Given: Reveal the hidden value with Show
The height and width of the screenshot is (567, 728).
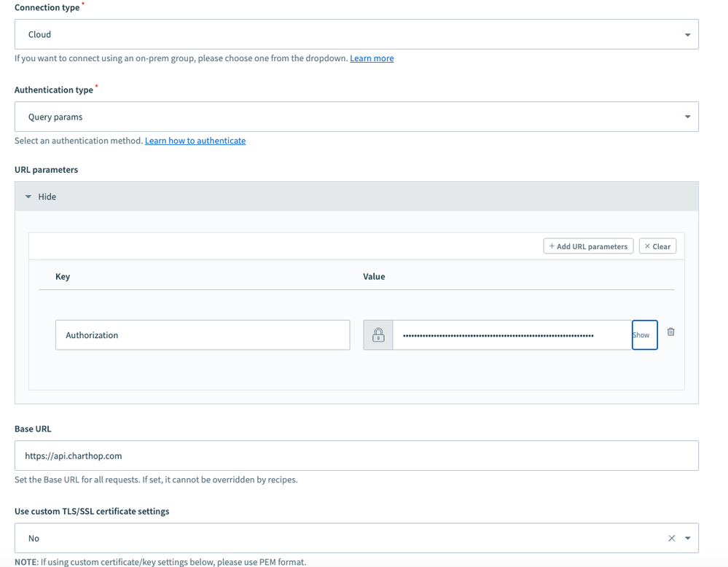Looking at the screenshot, I should pos(644,335).
